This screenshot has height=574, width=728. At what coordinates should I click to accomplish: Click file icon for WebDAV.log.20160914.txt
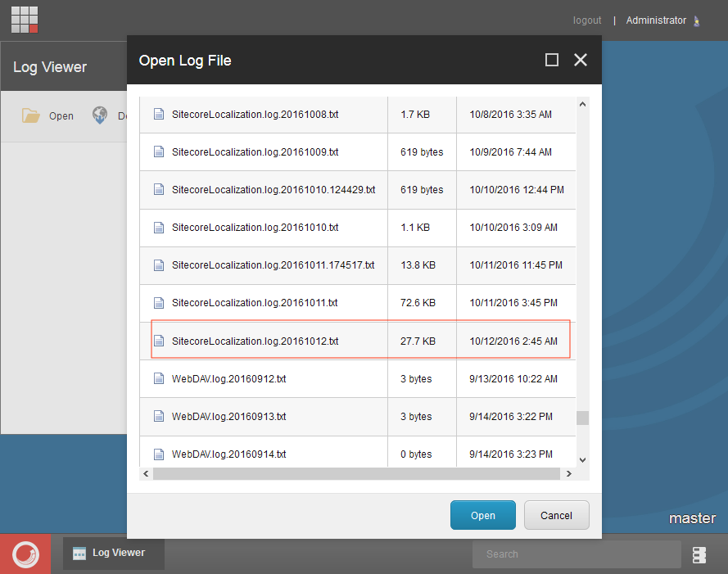159,454
